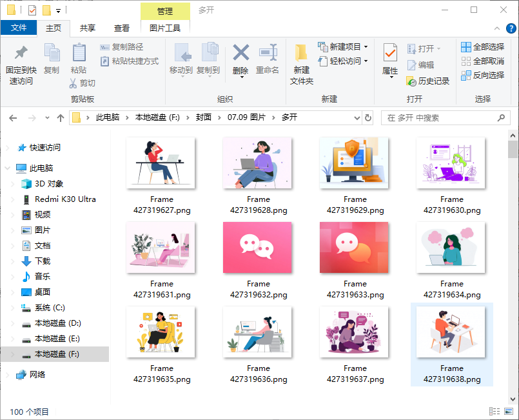Click 复制路径 in the clipboard group
This screenshot has width=519, height=420.
[121, 47]
